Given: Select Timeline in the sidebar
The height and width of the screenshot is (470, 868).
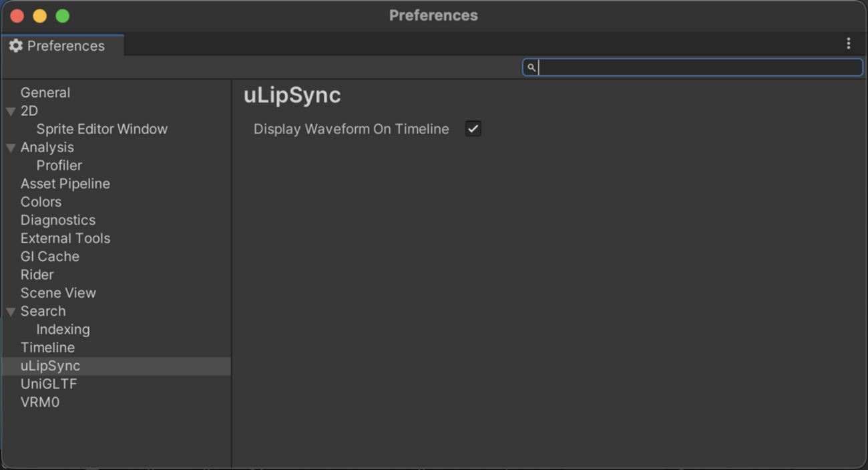Looking at the screenshot, I should (47, 348).
